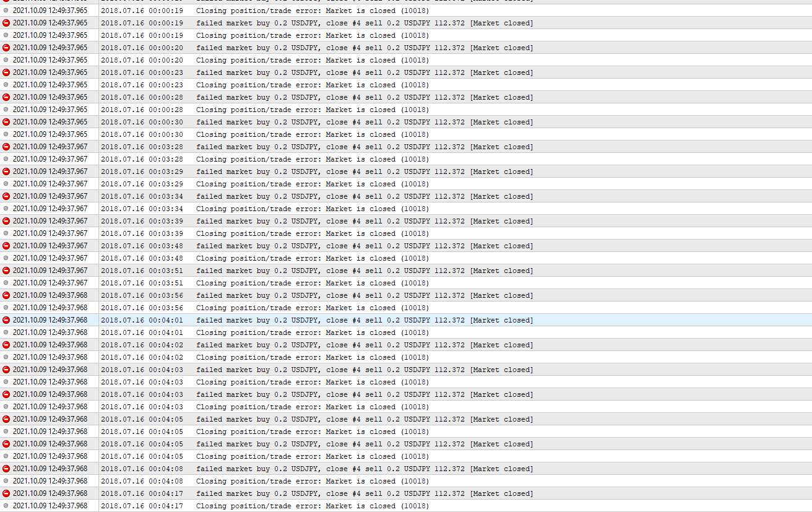Click 'Market is closed (10018)' message at 00:04:01
812x512 pixels.
coord(313,332)
